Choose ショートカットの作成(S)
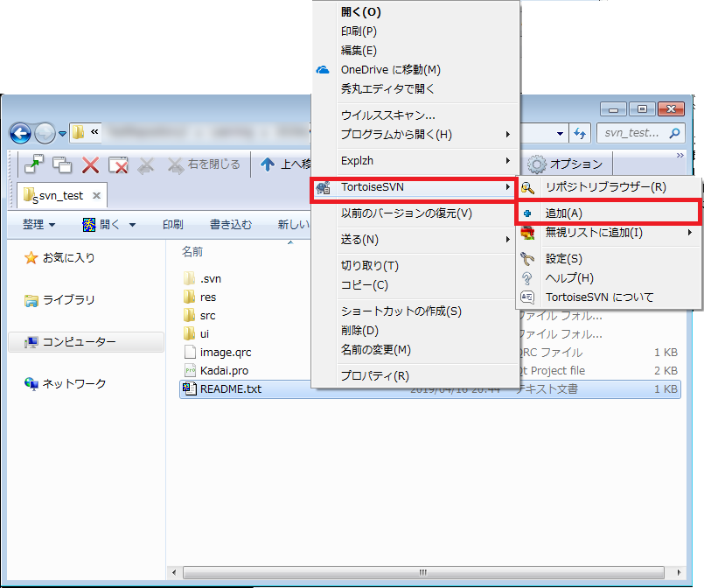The image size is (704, 588). [x=415, y=311]
